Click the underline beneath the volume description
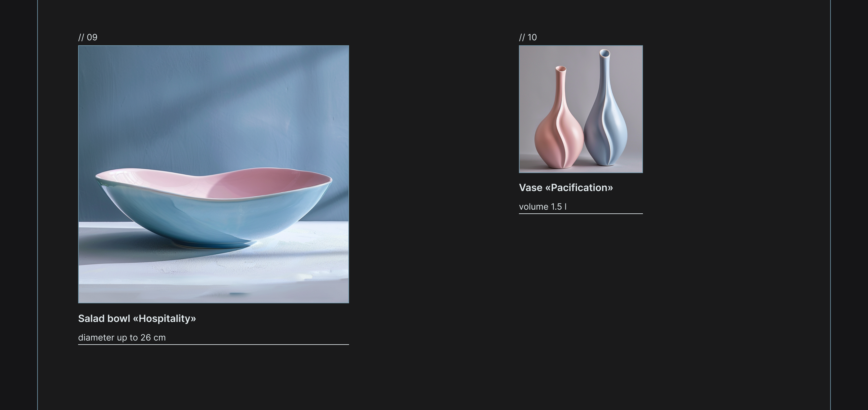This screenshot has height=410, width=868. coord(581,213)
